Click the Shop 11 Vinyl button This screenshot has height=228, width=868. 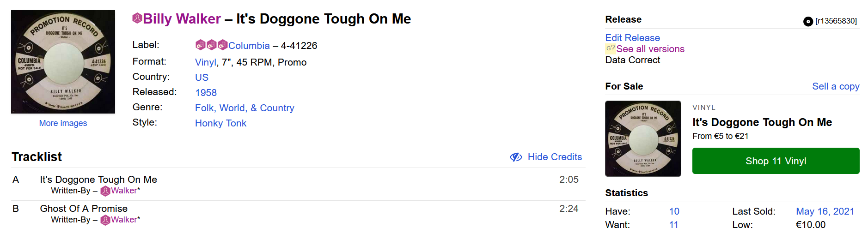776,161
